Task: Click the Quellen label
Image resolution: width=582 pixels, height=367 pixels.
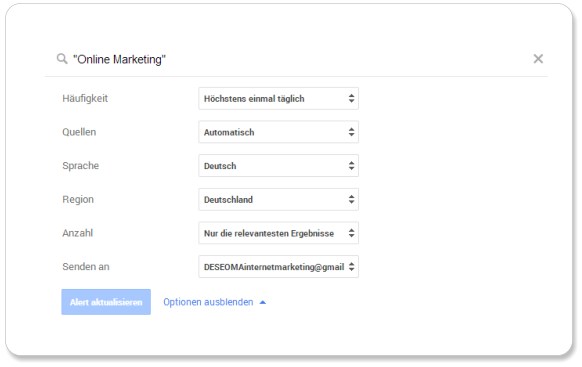Action: [x=79, y=132]
